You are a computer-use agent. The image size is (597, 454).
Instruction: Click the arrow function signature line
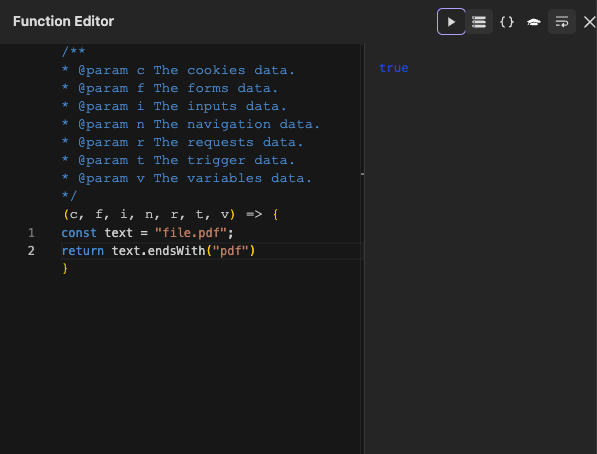pos(171,214)
